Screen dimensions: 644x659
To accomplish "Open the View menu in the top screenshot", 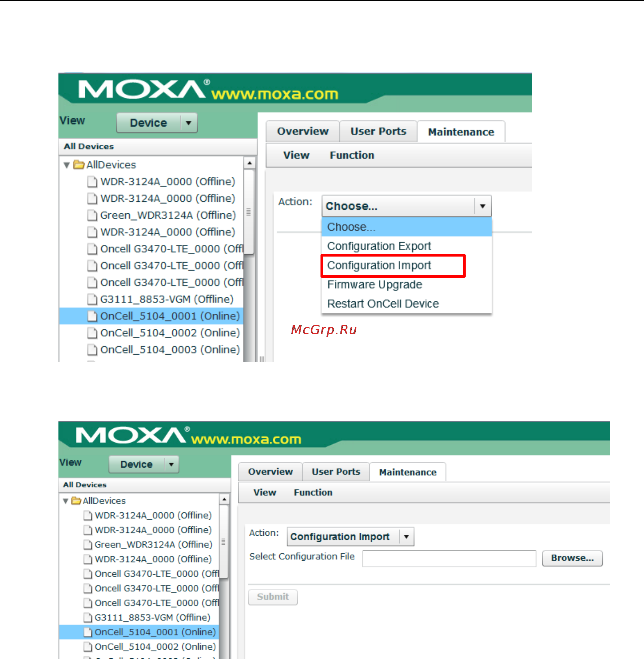I will point(296,155).
